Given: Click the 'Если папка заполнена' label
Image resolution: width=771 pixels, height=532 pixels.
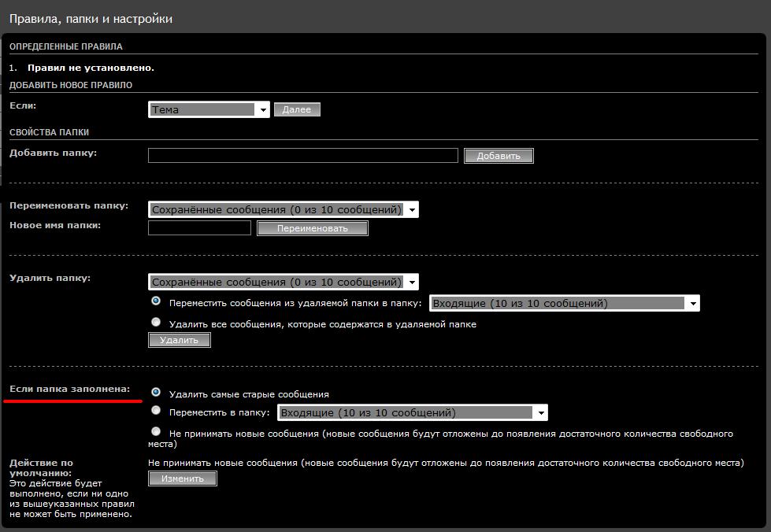Looking at the screenshot, I should (69, 389).
